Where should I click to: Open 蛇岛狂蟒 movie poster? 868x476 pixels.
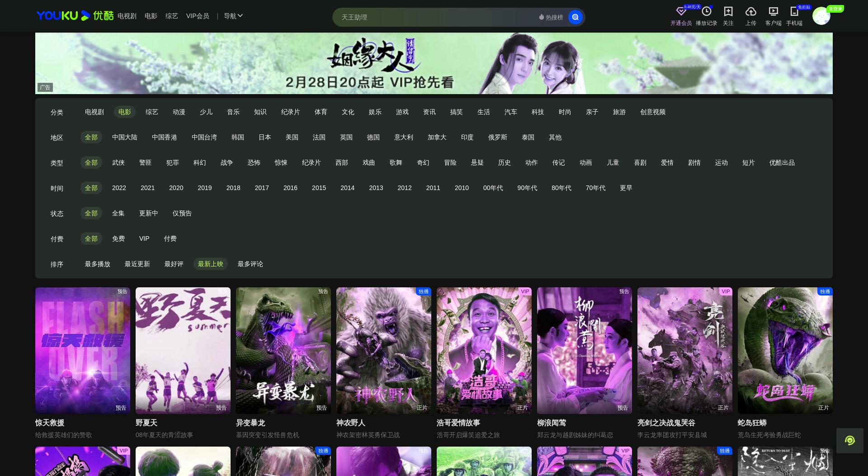(x=785, y=350)
